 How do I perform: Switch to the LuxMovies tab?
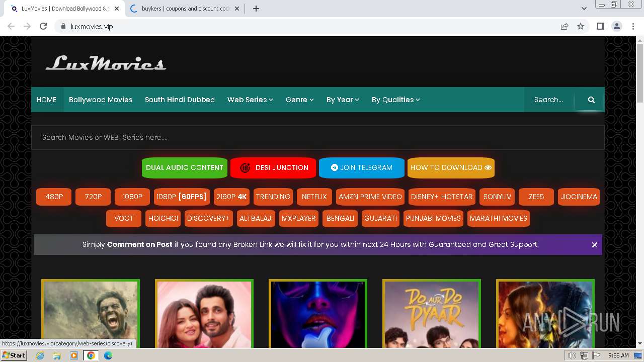(65, 9)
